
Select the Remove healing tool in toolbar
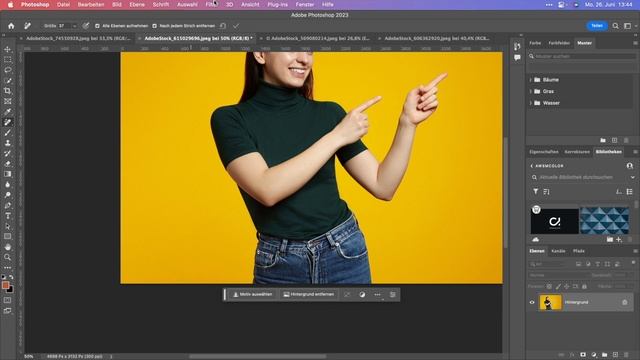click(x=8, y=122)
